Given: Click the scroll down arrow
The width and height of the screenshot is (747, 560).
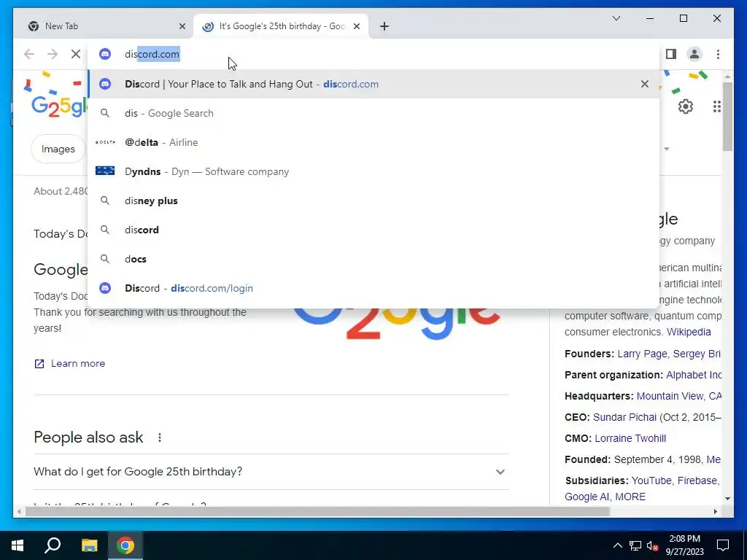Looking at the screenshot, I should 727,499.
